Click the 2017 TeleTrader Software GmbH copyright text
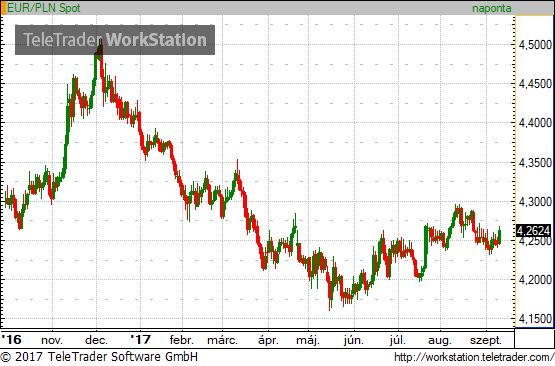Screen dimensions: 555x366 pyautogui.click(x=99, y=357)
